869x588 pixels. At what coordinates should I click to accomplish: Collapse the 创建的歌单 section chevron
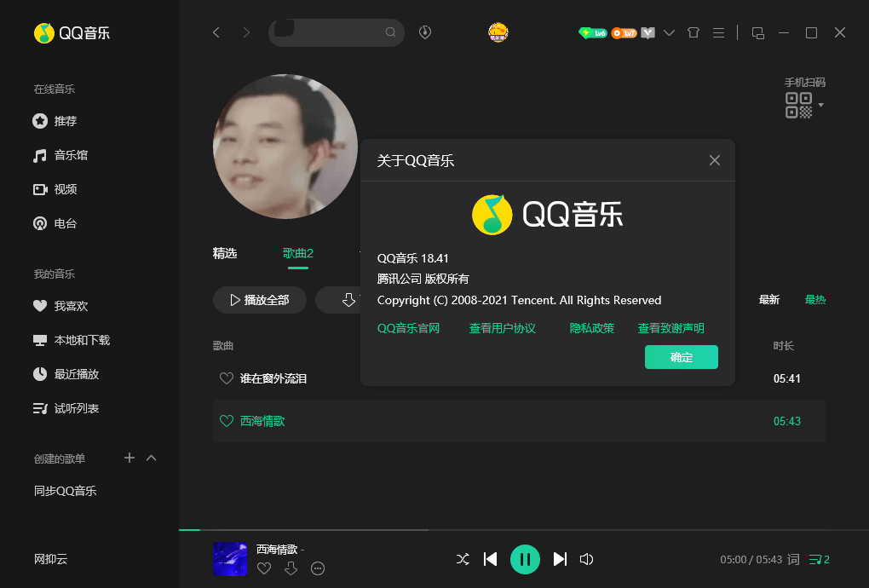152,458
